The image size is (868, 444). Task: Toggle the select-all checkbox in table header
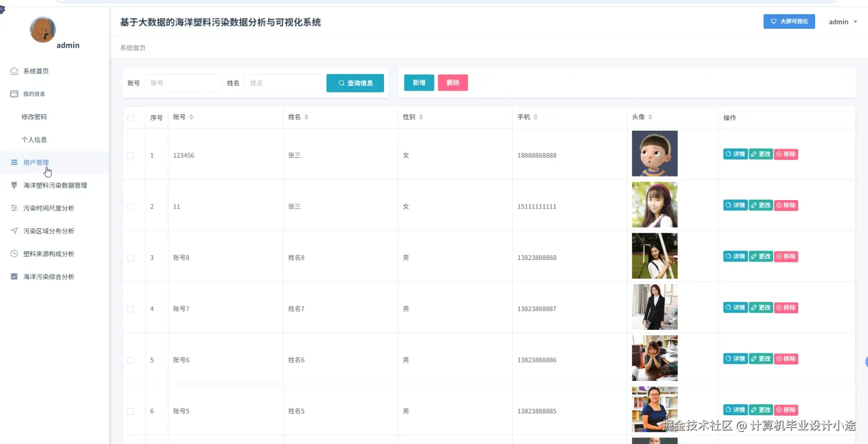point(131,118)
